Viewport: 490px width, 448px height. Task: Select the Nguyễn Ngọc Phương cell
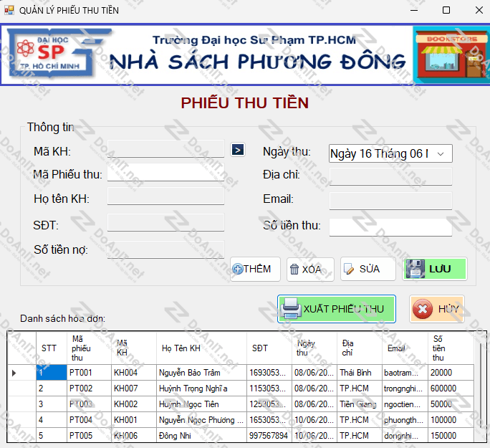201,419
